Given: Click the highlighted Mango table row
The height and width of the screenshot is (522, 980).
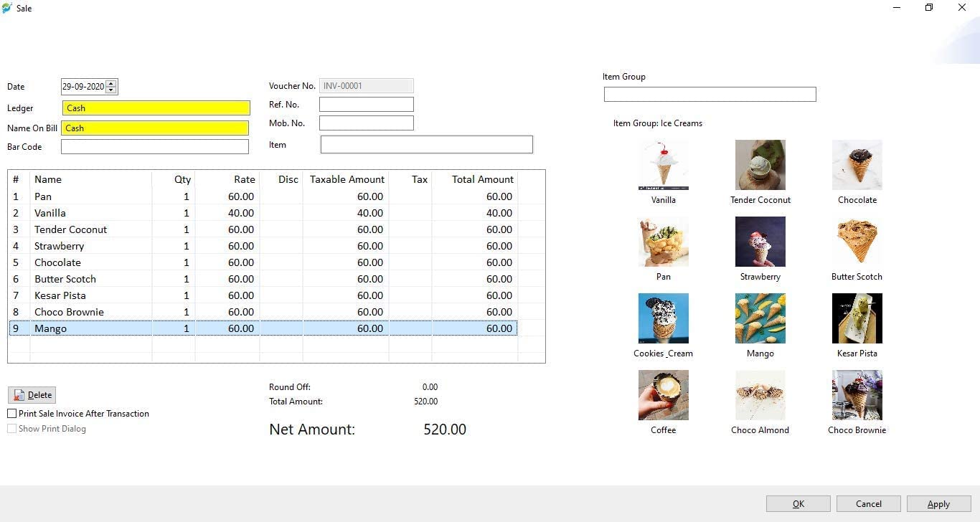Looking at the screenshot, I should [x=263, y=328].
